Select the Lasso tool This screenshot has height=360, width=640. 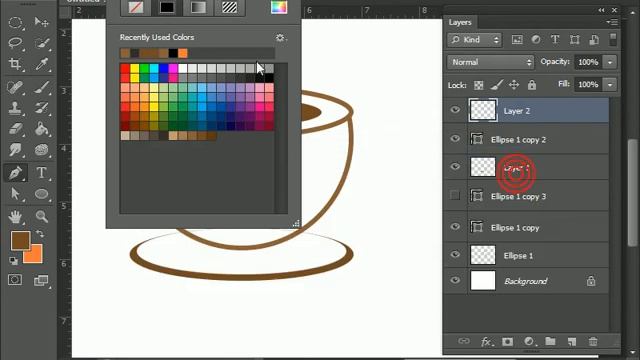click(x=15, y=42)
